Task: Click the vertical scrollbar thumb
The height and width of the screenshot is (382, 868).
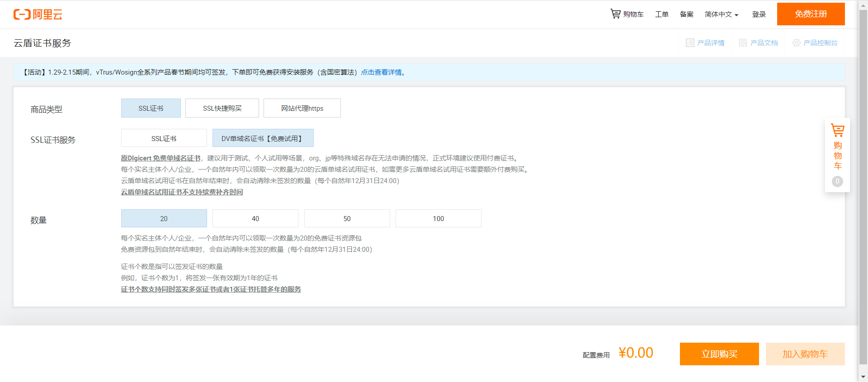Action: [863, 186]
